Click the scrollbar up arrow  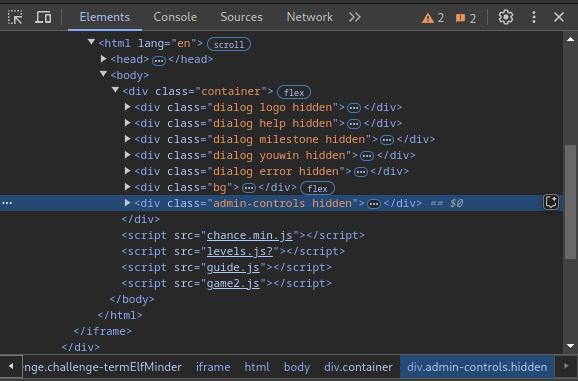coord(570,39)
